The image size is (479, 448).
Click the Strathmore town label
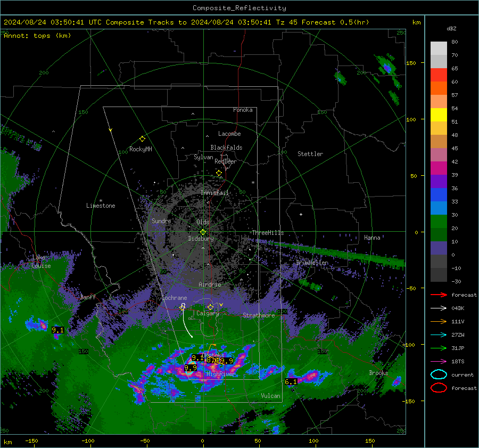click(259, 315)
